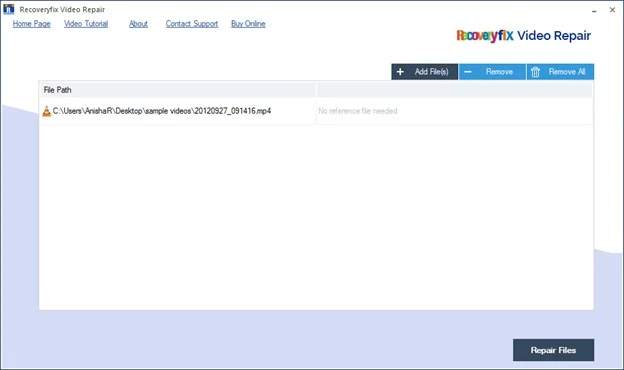Screen dimensions: 624x370
Task: Minimize the Recoveryfix Video Repair window
Action: pyautogui.click(x=594, y=10)
